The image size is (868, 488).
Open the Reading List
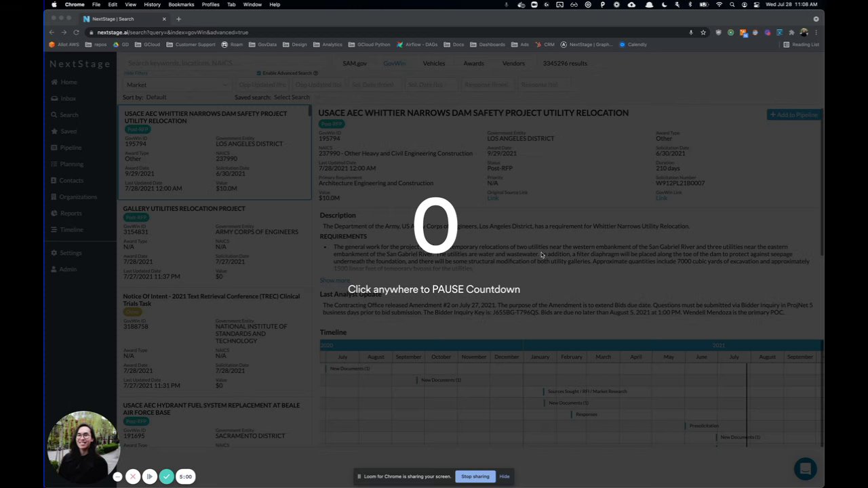[801, 45]
